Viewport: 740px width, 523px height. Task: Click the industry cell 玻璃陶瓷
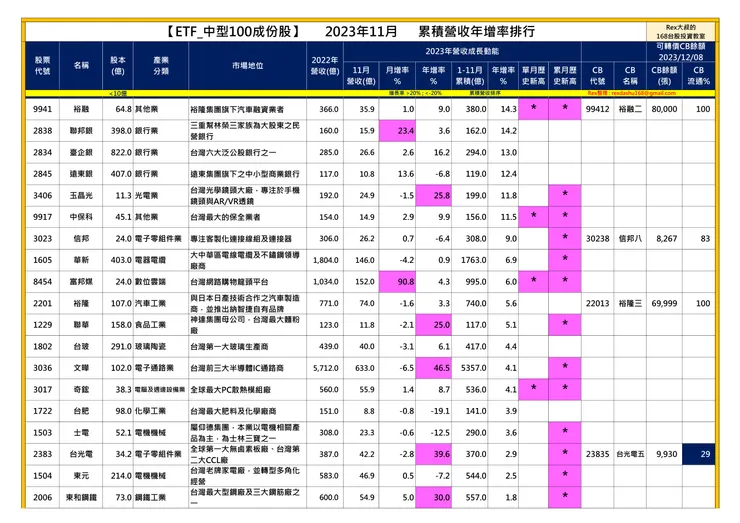coord(150,346)
